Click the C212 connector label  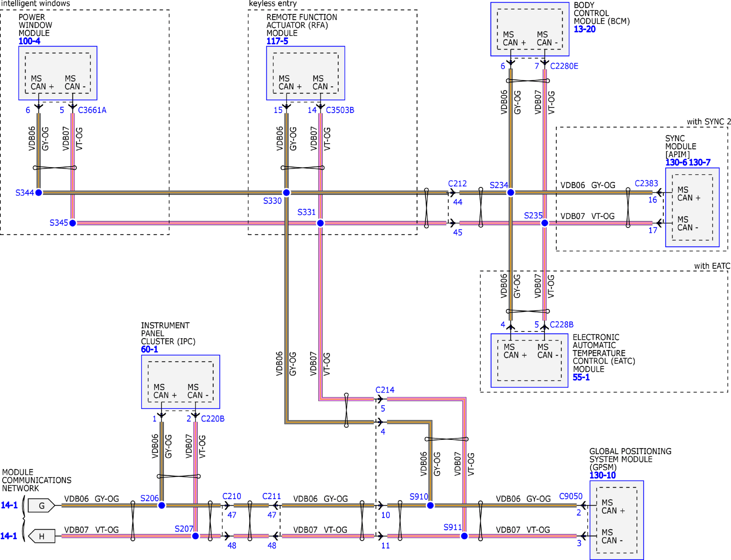(x=457, y=184)
